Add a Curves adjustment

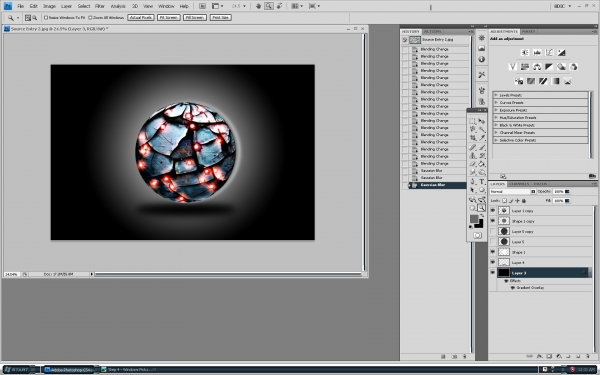click(549, 52)
